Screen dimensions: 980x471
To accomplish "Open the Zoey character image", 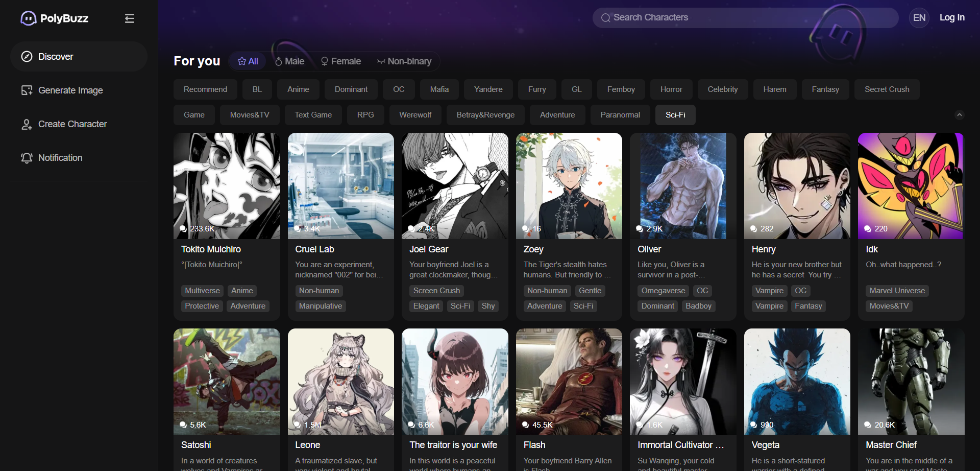I will [x=569, y=186].
